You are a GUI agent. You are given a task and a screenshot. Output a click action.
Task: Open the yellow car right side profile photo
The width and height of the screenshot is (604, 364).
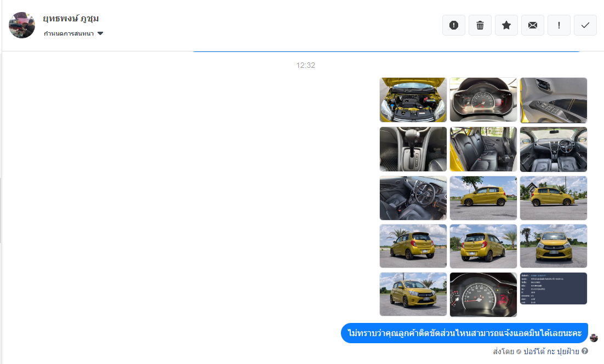click(554, 198)
